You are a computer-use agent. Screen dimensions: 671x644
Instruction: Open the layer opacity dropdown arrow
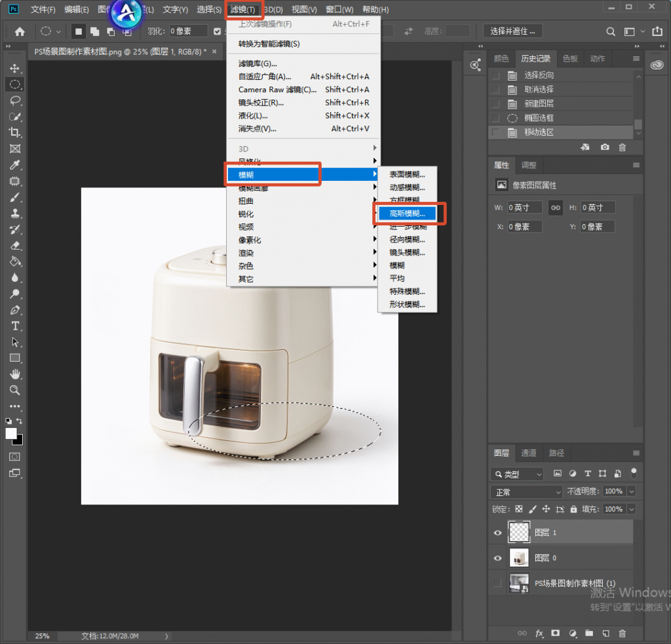tap(632, 491)
